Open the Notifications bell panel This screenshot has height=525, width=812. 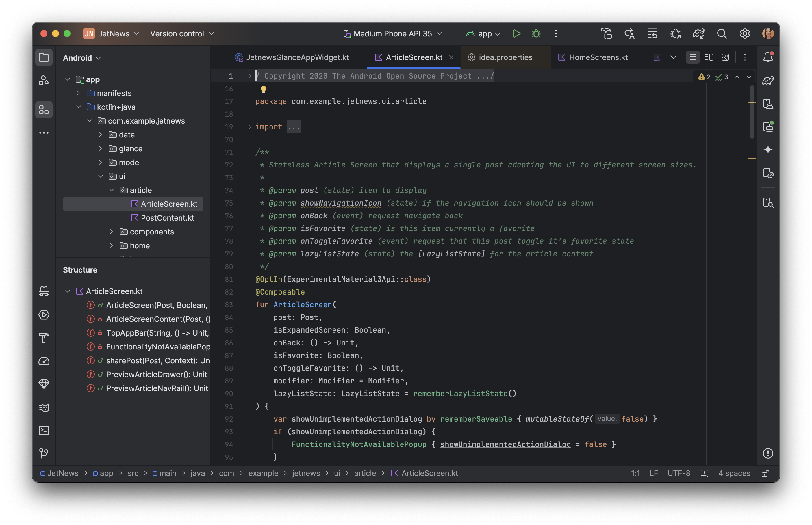[x=768, y=57]
